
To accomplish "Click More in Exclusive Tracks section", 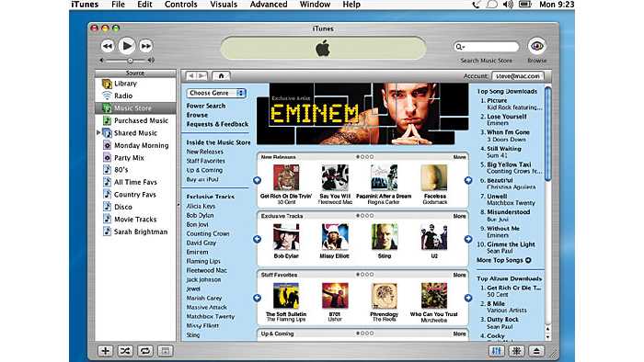I will coord(460,216).
